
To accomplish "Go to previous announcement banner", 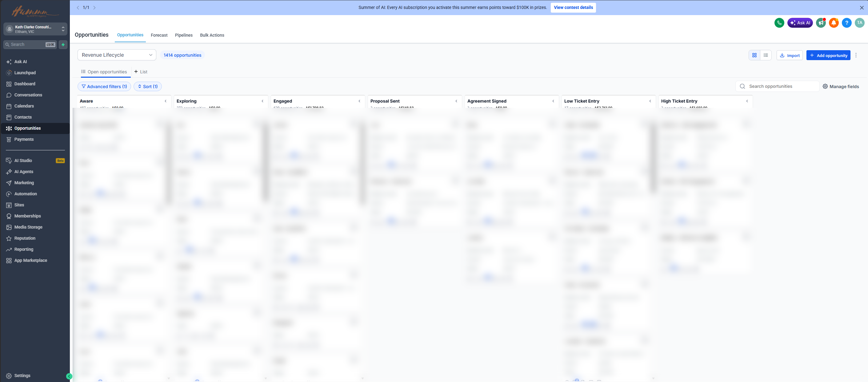I will (x=78, y=7).
